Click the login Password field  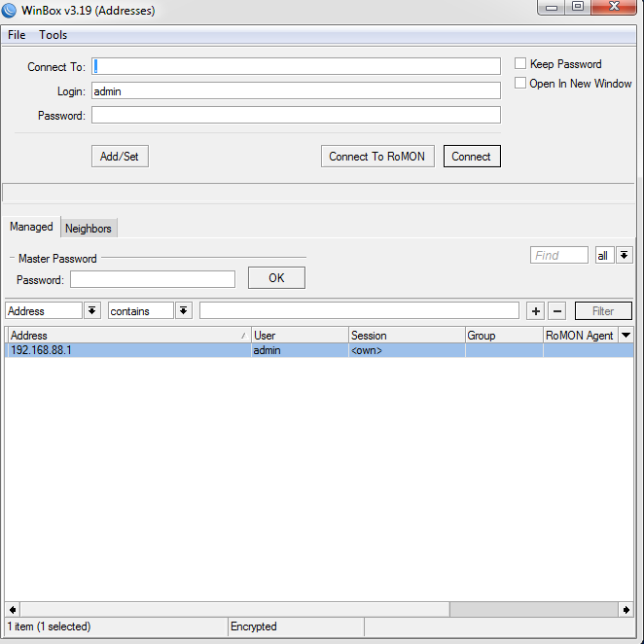296,115
